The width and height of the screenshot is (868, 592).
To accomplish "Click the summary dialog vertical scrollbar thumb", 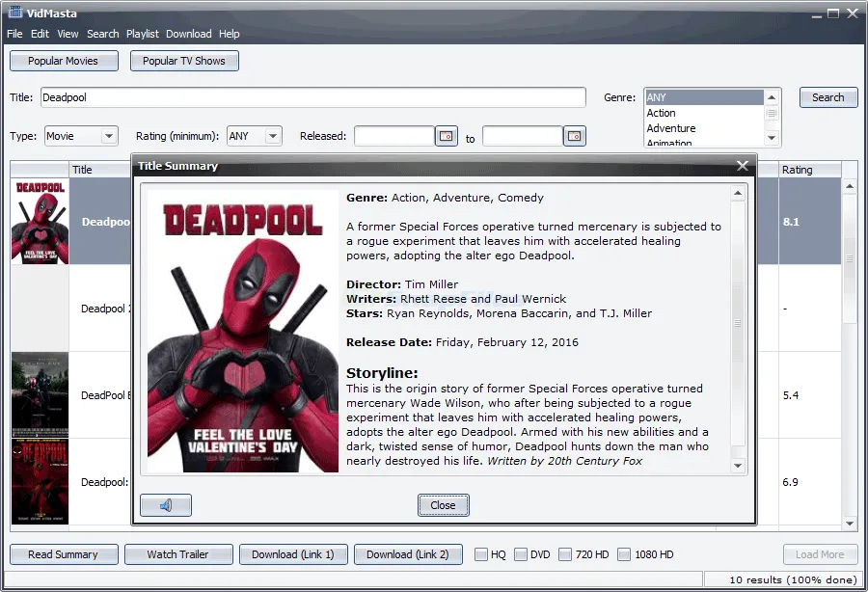I will click(x=738, y=323).
